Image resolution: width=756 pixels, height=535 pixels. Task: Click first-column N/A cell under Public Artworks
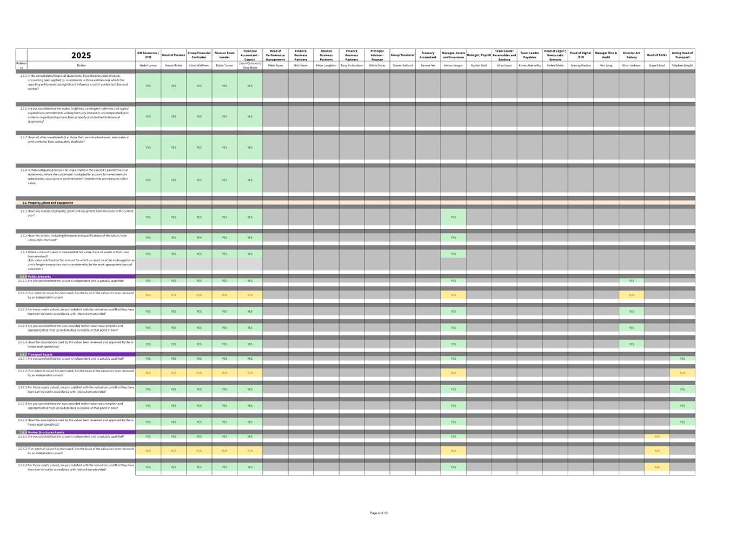pyautogui.click(x=148, y=295)
